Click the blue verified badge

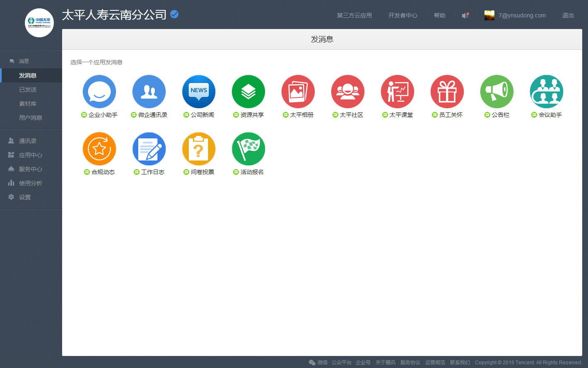tap(175, 15)
